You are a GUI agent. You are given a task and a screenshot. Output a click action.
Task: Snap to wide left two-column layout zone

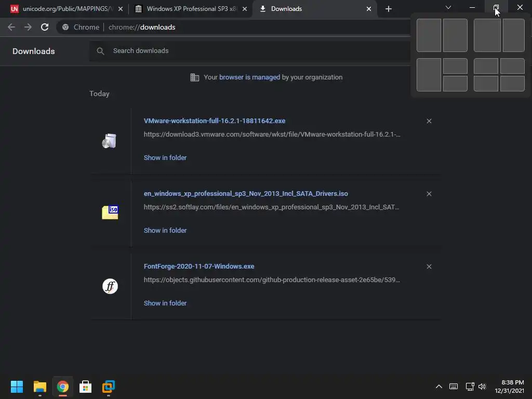coord(487,35)
